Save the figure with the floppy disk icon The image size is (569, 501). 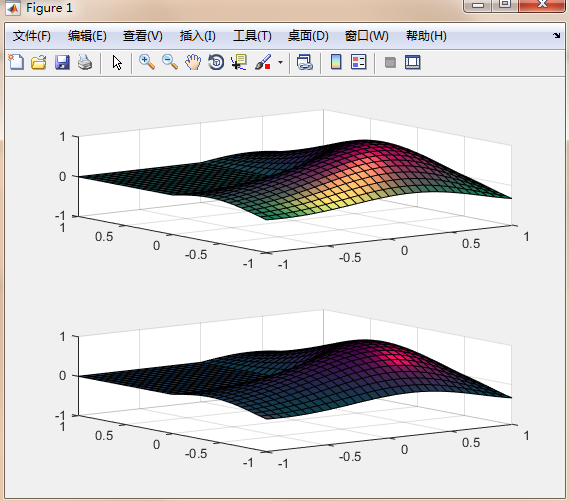tap(62, 62)
